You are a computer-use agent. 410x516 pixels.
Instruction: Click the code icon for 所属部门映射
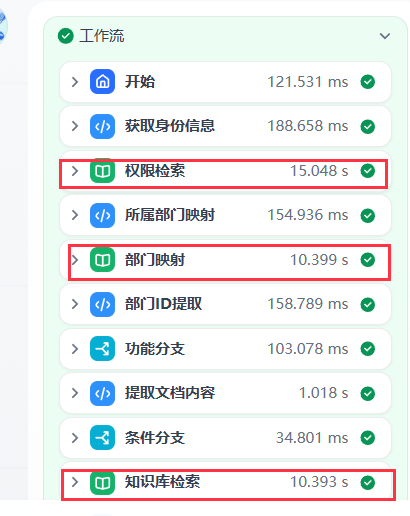[x=102, y=215]
